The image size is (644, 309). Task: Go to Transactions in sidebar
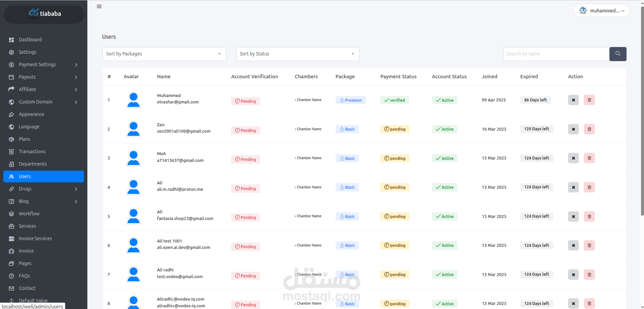click(x=32, y=151)
